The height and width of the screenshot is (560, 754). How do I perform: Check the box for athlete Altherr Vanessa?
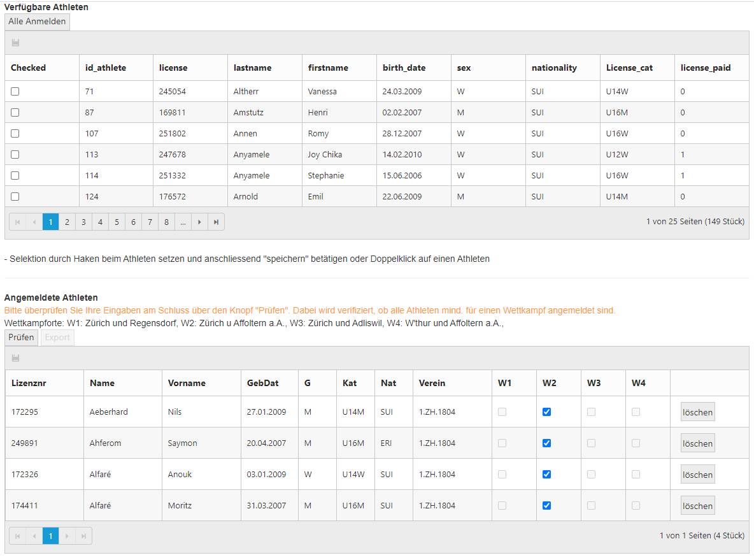[x=15, y=91]
